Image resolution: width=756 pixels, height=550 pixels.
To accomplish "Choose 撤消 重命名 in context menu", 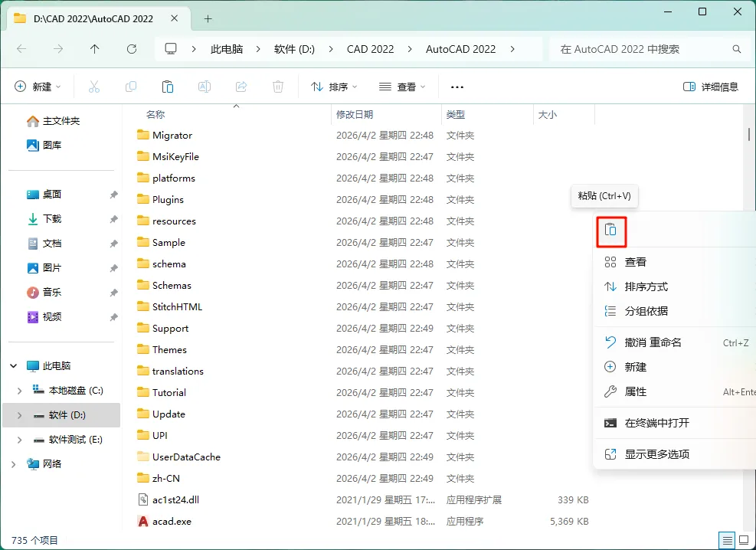I will pos(675,342).
